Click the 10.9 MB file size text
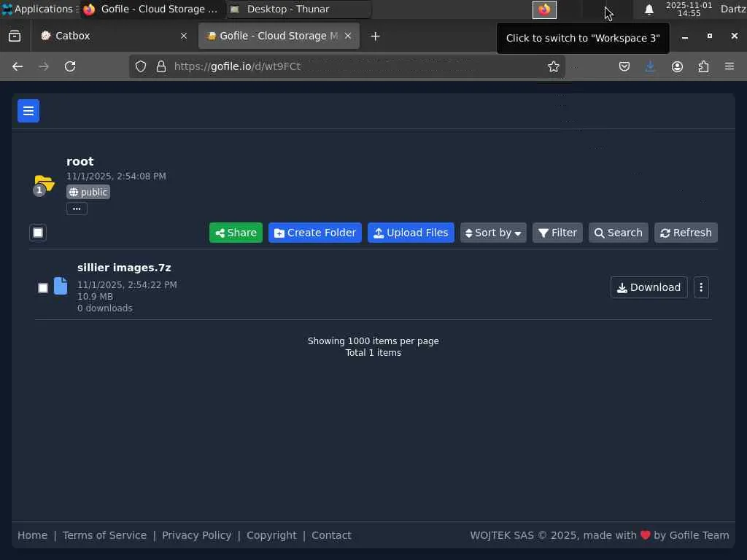The image size is (747, 560). coord(96,296)
